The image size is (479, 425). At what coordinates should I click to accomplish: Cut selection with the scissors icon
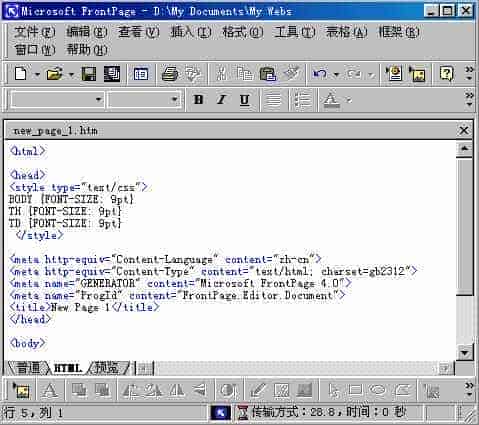click(x=221, y=74)
